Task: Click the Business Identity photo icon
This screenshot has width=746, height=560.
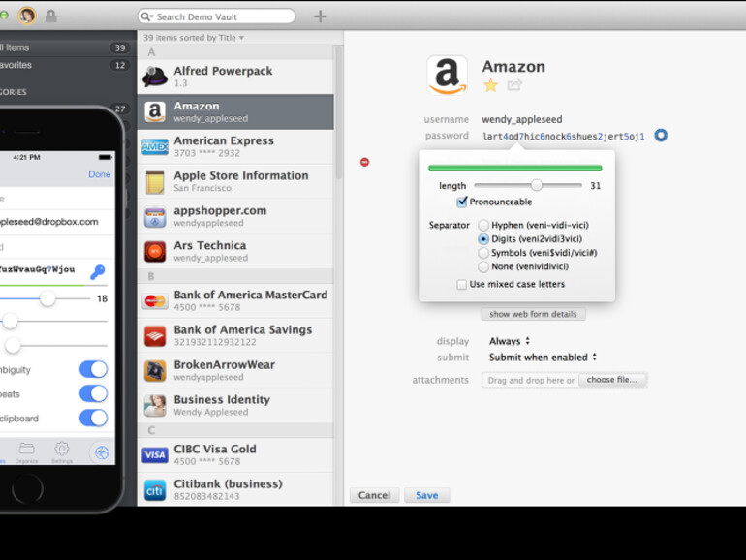Action: coord(155,406)
